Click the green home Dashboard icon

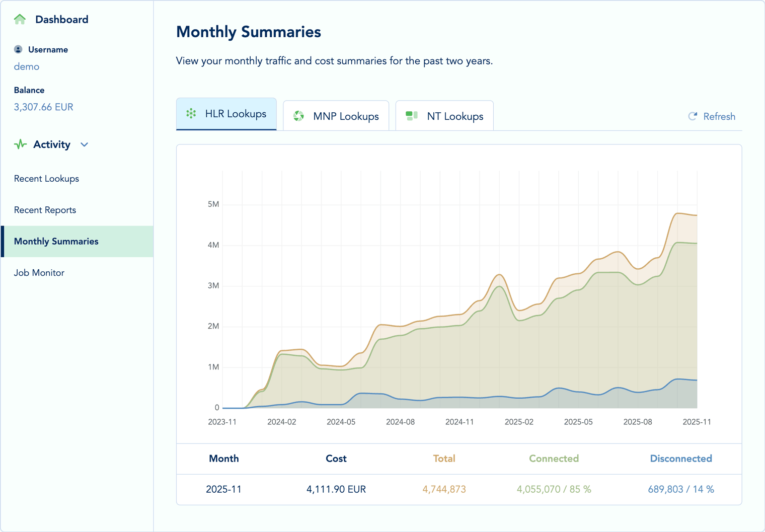click(x=20, y=19)
